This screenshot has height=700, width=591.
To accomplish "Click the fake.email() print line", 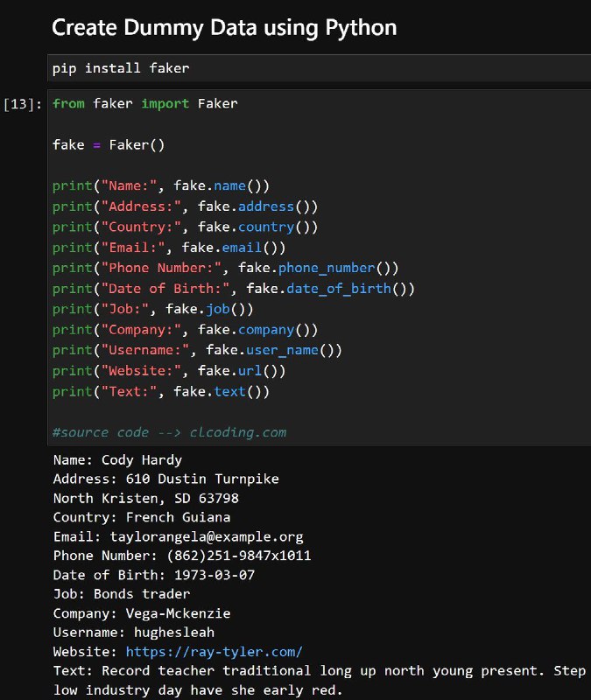I will (169, 248).
